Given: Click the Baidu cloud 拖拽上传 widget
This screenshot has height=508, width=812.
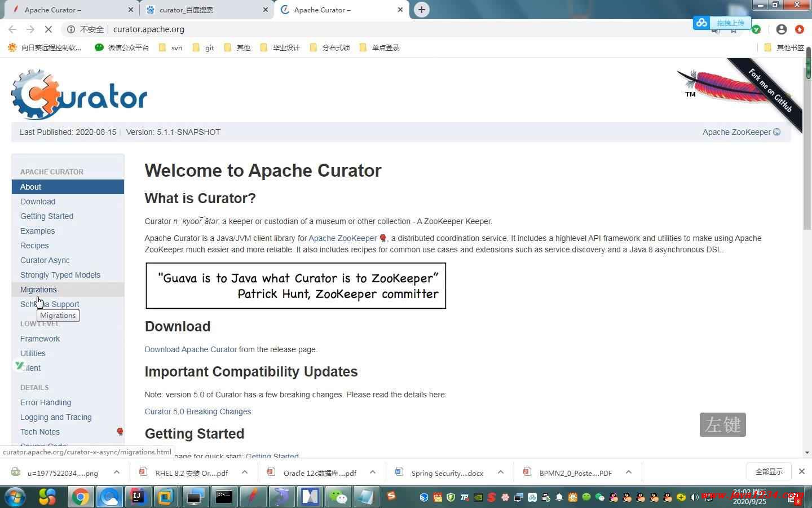Looking at the screenshot, I should point(722,23).
